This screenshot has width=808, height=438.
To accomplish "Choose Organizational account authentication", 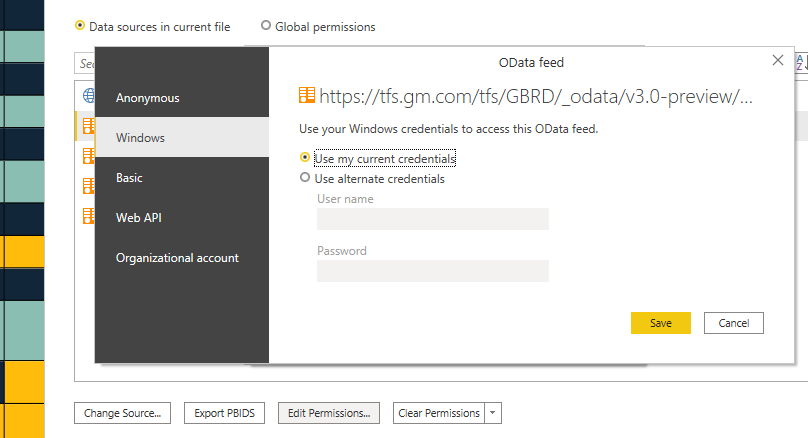I will click(x=182, y=258).
